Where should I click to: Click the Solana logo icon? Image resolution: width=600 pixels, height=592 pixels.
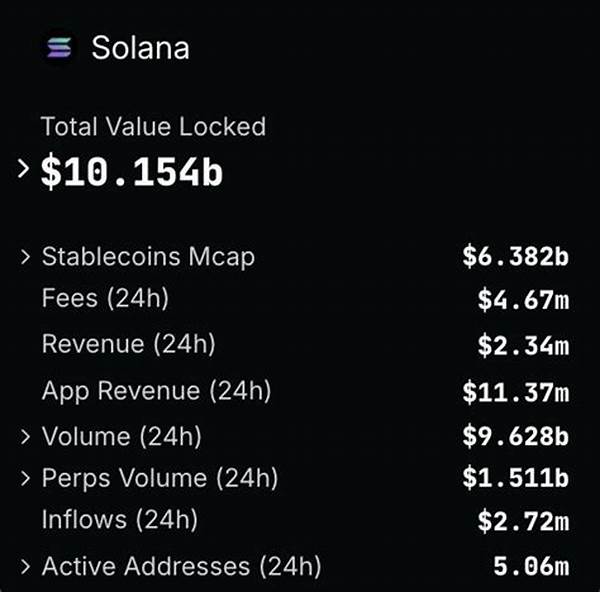pyautogui.click(x=61, y=47)
